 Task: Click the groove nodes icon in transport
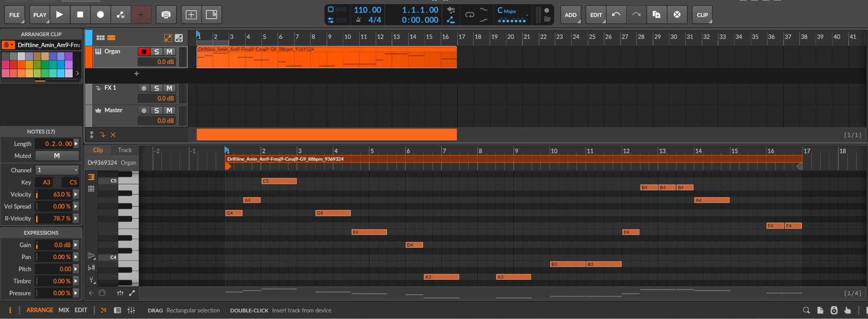pos(451,20)
